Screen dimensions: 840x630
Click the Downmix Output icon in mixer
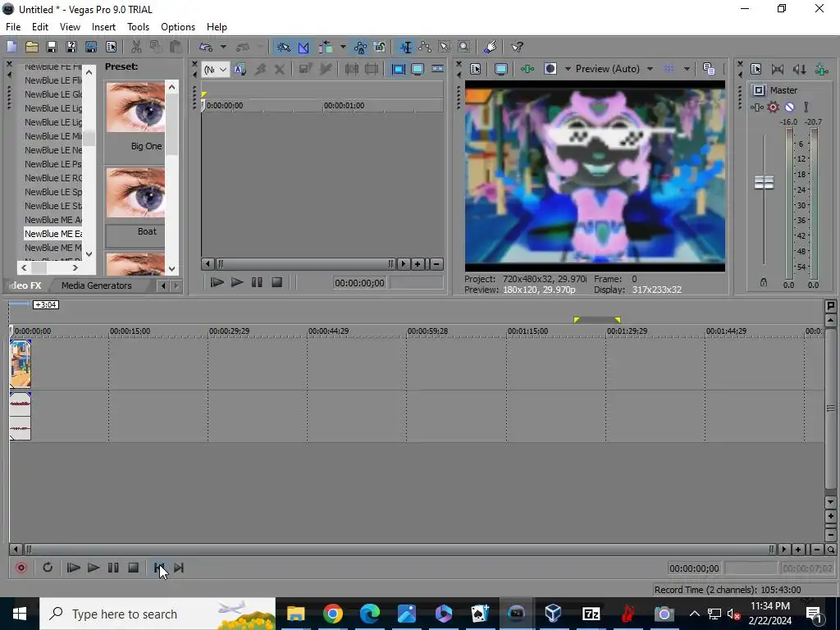point(778,69)
